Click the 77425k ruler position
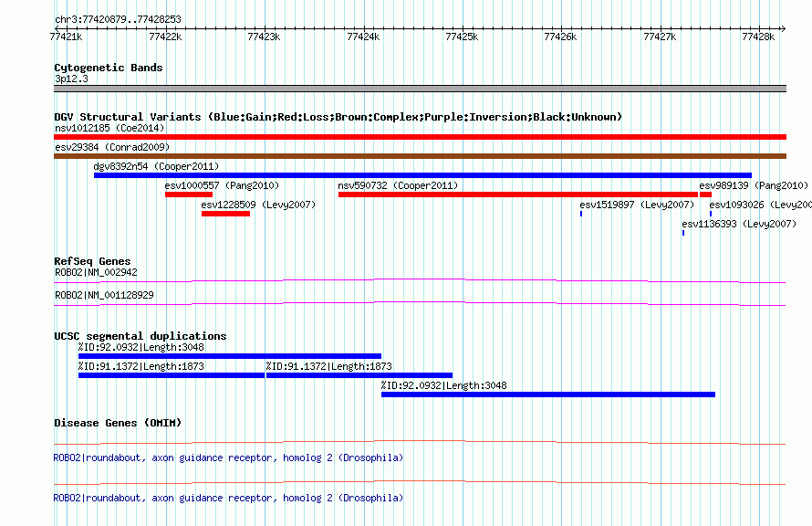Screen dimensions: 812x526 click(462, 37)
